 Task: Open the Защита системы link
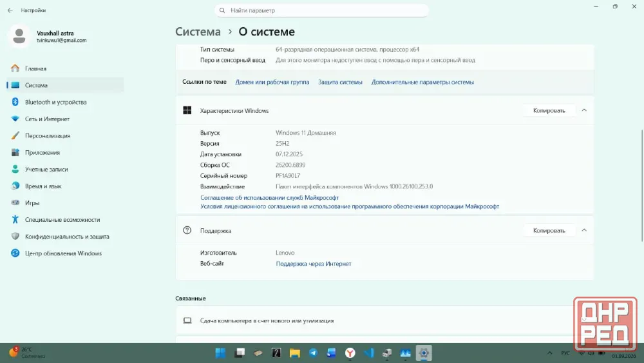(x=340, y=83)
